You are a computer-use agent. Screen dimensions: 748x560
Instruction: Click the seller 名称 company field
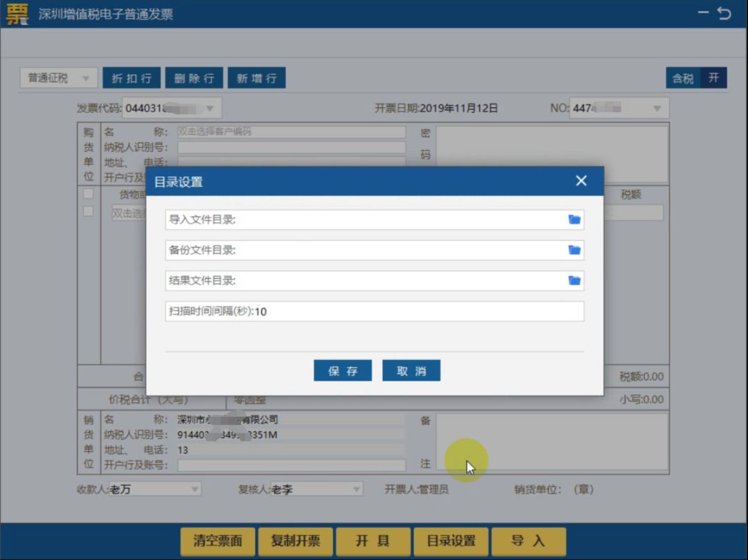(x=292, y=420)
